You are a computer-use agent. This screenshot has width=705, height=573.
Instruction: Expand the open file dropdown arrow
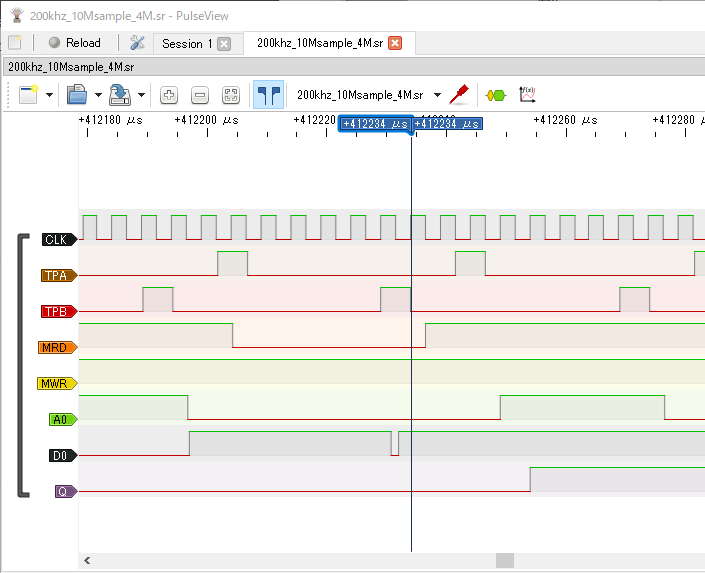(x=98, y=95)
